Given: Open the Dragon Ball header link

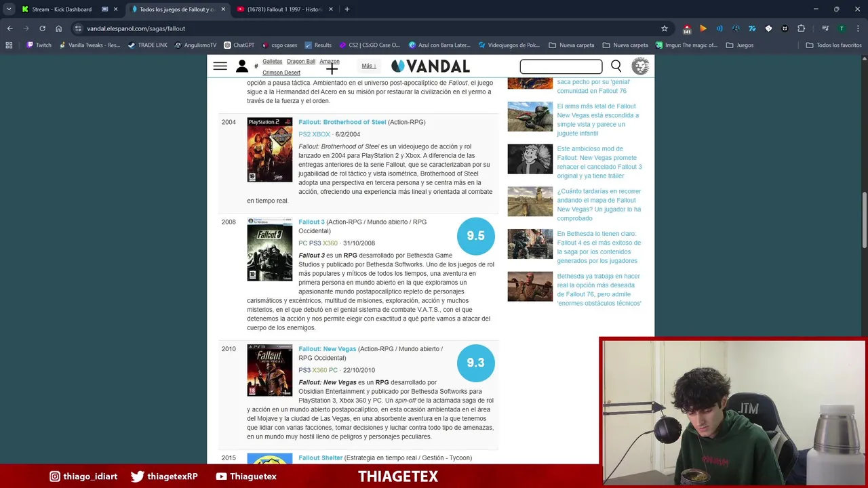Looking at the screenshot, I should coord(301,62).
